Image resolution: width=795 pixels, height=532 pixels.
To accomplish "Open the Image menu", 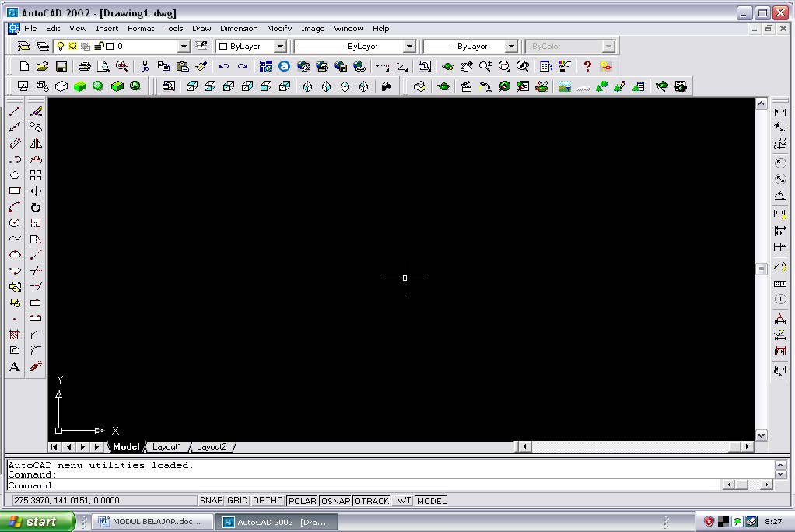I will click(x=313, y=29).
